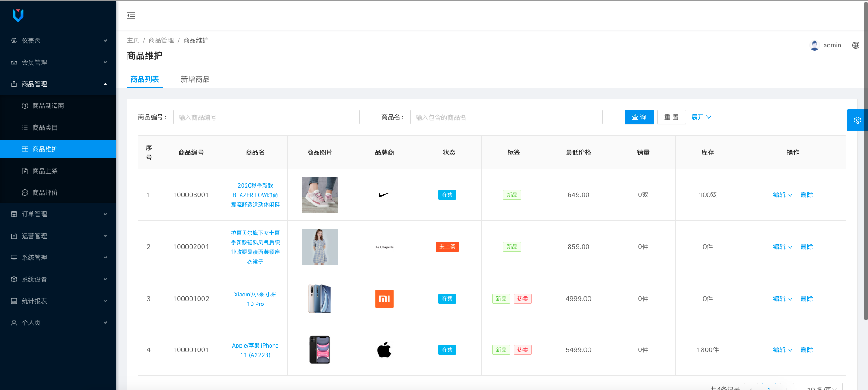
Task: Click the Xiaomi brand logo
Action: (384, 299)
